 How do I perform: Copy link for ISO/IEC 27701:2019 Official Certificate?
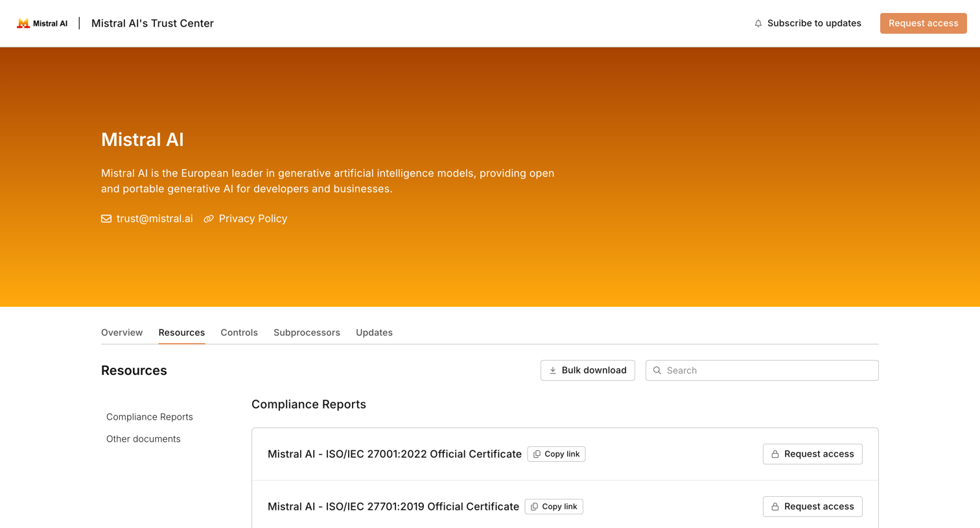click(554, 507)
